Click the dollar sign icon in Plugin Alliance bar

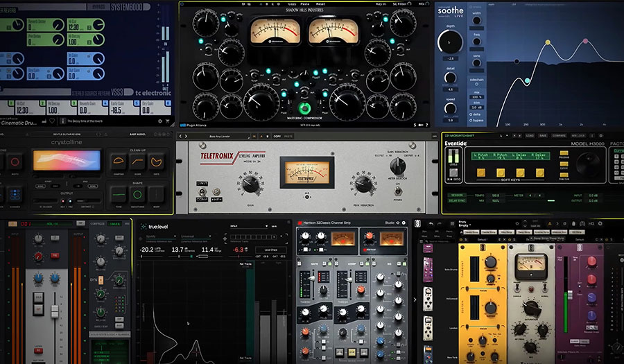[x=415, y=125]
